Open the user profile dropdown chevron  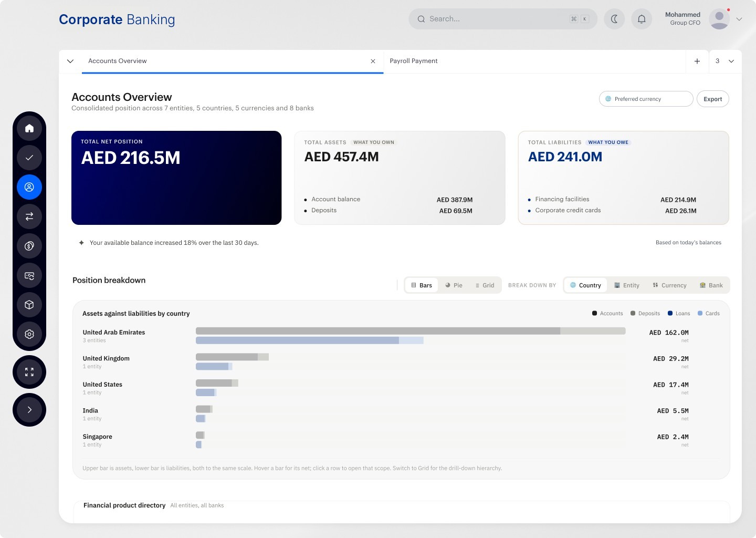click(739, 19)
